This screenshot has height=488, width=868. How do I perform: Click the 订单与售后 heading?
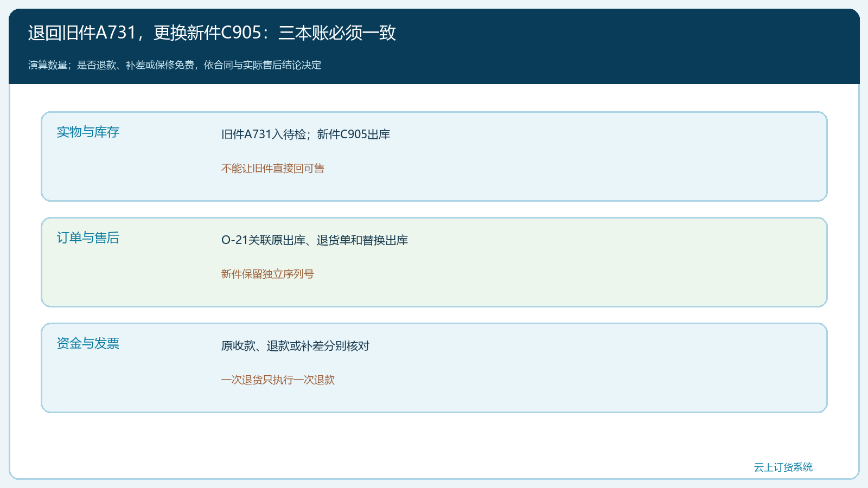[88, 237]
